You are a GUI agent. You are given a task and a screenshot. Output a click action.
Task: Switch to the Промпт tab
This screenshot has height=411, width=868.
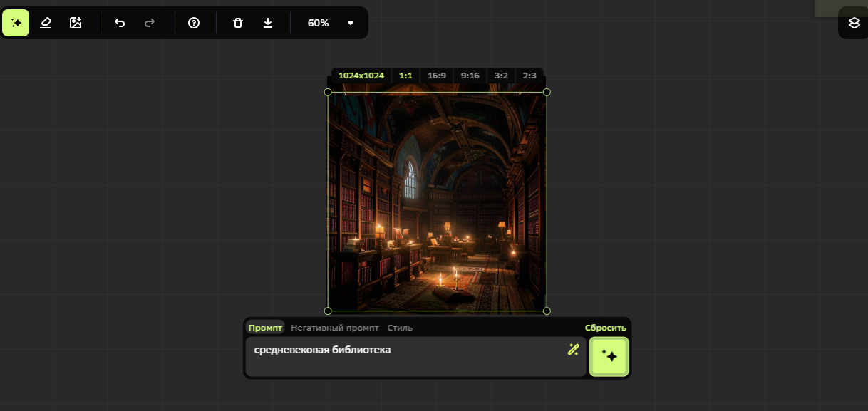(x=265, y=328)
